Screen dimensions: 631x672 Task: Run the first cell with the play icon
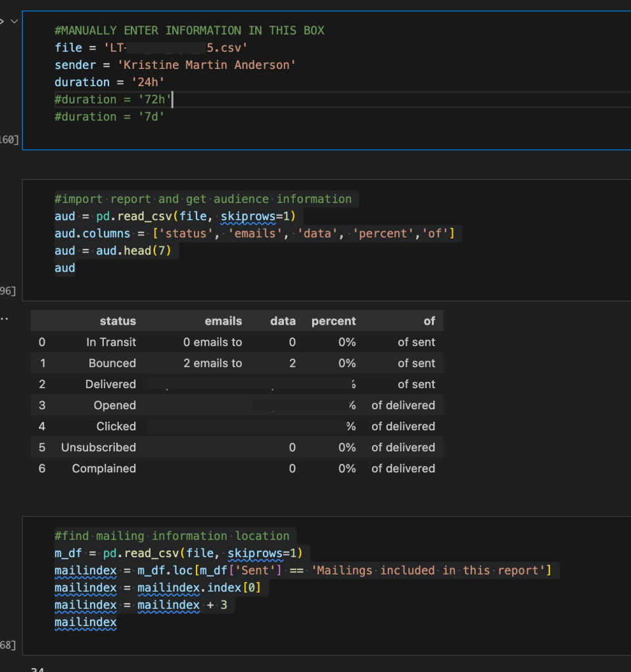click(x=2, y=21)
